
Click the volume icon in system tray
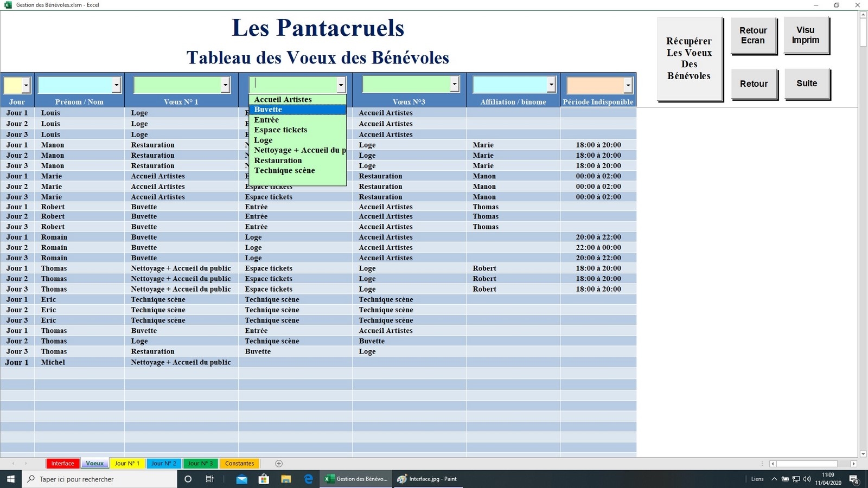point(807,479)
